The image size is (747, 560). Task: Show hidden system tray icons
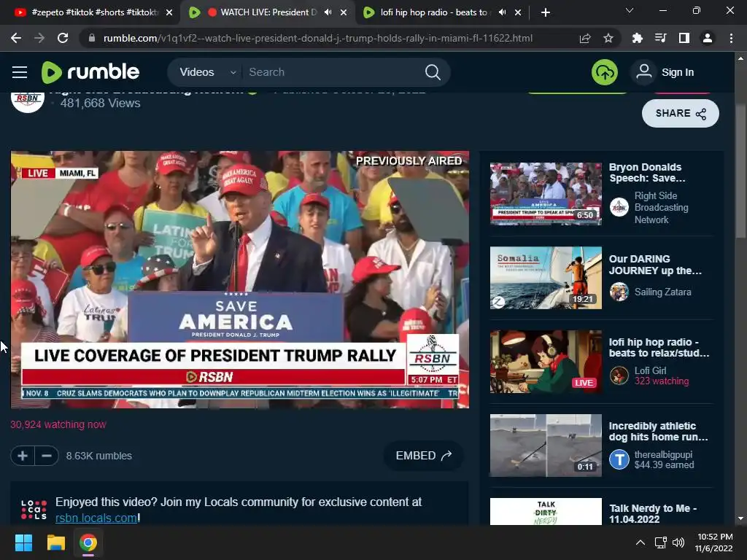pos(640,542)
